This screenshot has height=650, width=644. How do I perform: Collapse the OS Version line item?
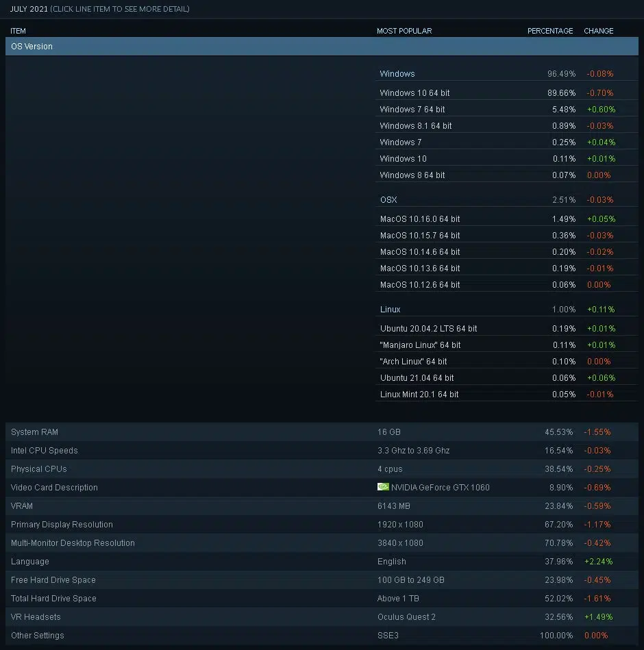coord(322,46)
